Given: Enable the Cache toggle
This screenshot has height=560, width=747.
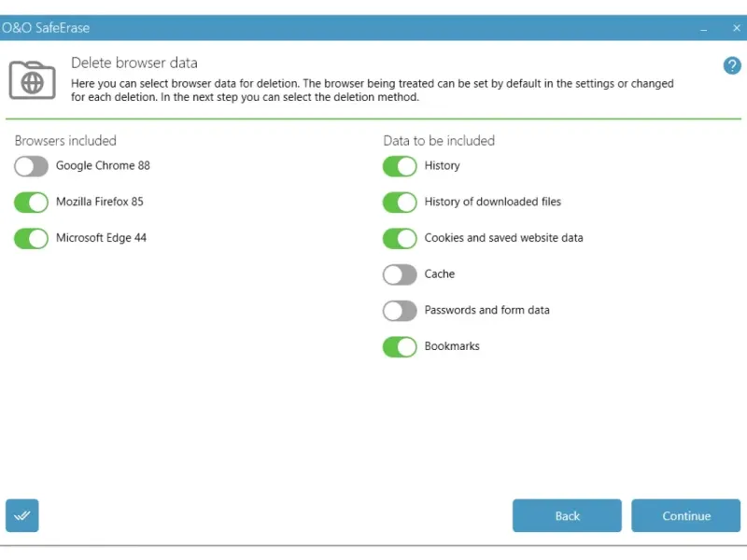Looking at the screenshot, I should 400,274.
